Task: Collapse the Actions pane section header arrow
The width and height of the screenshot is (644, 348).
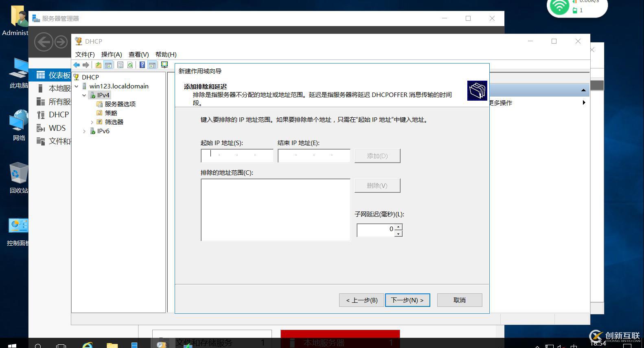Action: 583,90
